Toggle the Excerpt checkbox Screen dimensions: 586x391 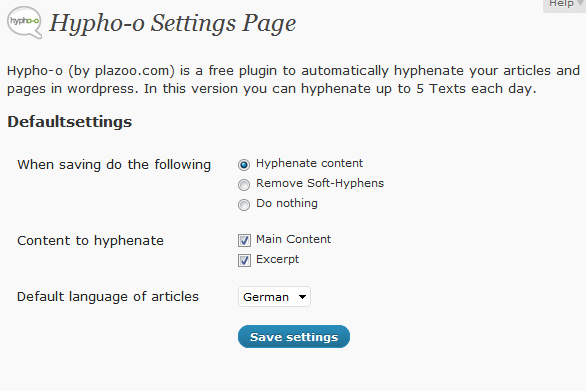[244, 260]
